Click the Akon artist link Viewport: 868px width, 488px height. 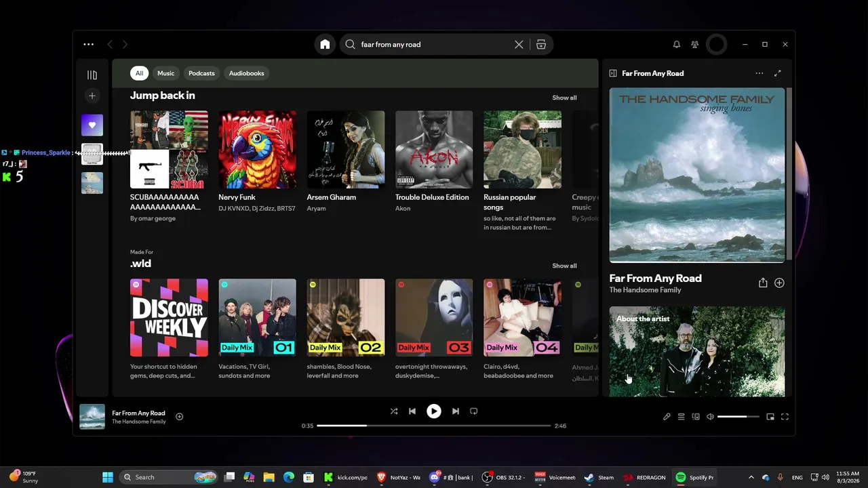403,209
